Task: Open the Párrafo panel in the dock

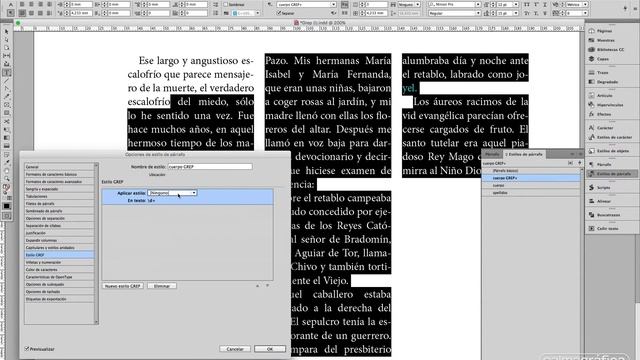Action: tap(604, 164)
